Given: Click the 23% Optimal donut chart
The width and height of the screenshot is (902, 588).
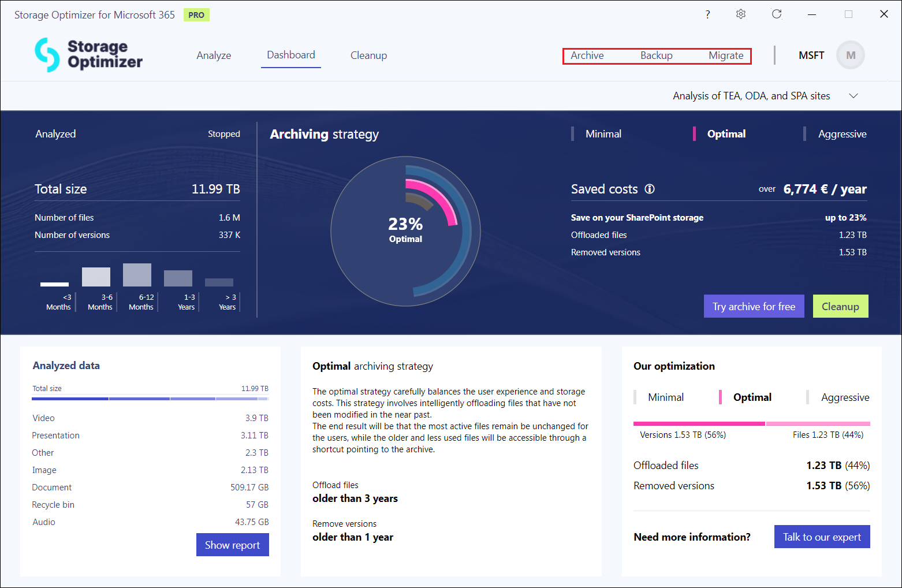Looking at the screenshot, I should click(405, 231).
